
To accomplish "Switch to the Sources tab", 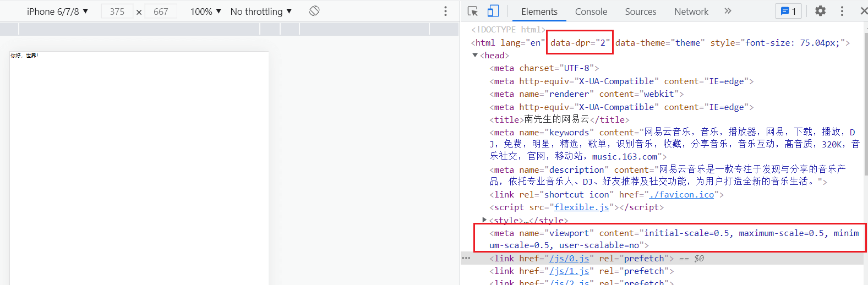I will point(640,12).
